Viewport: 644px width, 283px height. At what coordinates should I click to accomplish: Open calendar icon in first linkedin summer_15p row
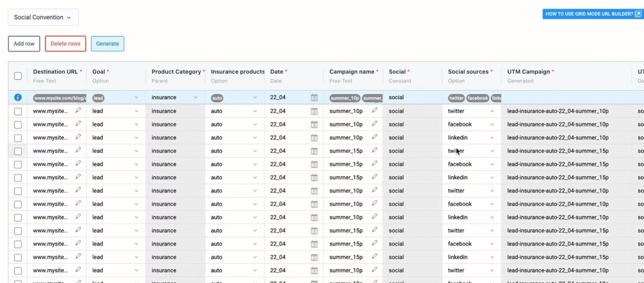click(314, 178)
